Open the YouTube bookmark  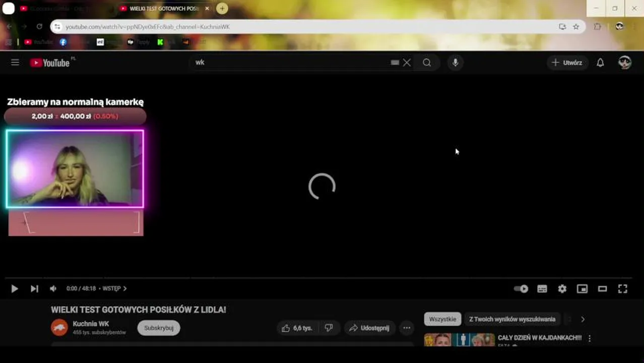click(39, 42)
